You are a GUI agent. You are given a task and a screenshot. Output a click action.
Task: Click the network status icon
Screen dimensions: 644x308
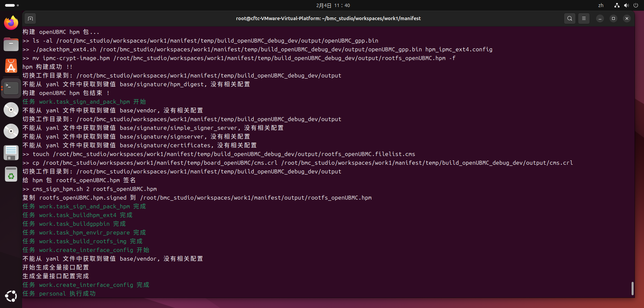[617, 5]
